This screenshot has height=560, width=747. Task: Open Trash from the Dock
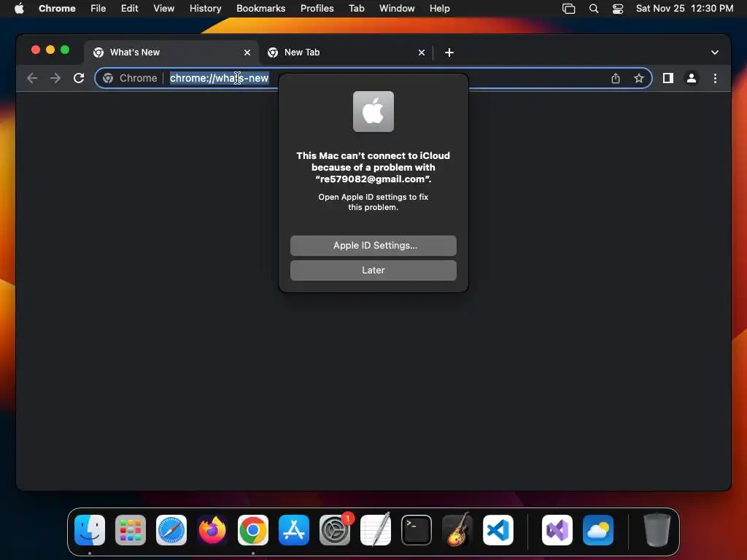[657, 530]
